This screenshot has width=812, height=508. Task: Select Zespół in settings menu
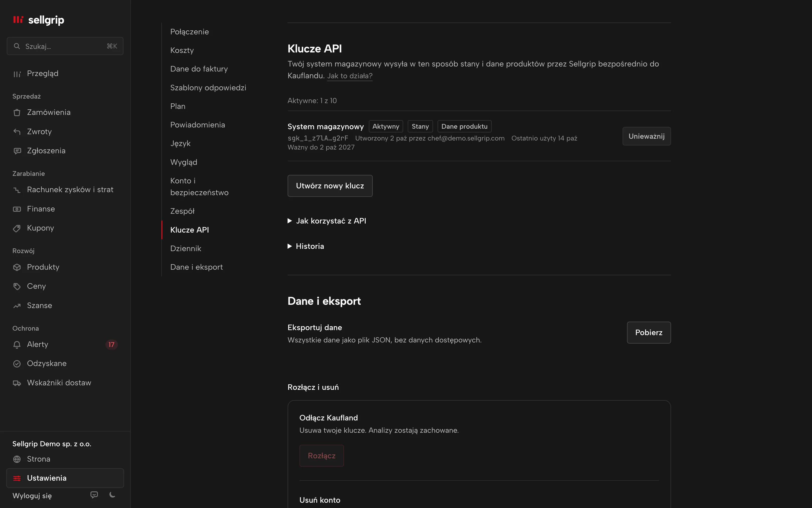pyautogui.click(x=182, y=211)
